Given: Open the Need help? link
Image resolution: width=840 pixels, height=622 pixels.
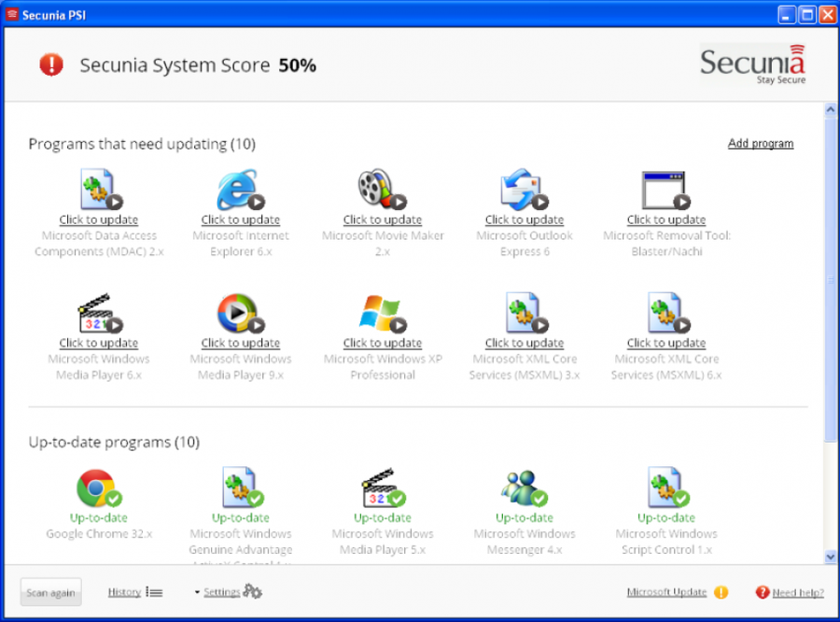Looking at the screenshot, I should pos(798,592).
